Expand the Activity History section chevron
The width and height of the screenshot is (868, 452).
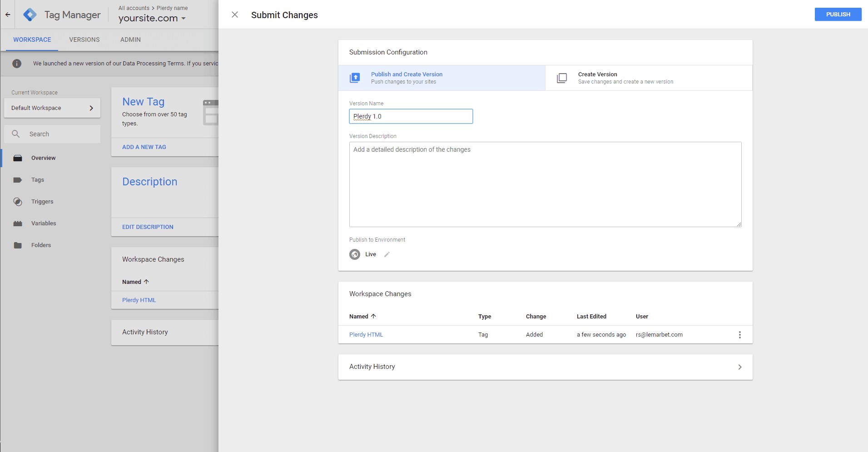coord(739,367)
